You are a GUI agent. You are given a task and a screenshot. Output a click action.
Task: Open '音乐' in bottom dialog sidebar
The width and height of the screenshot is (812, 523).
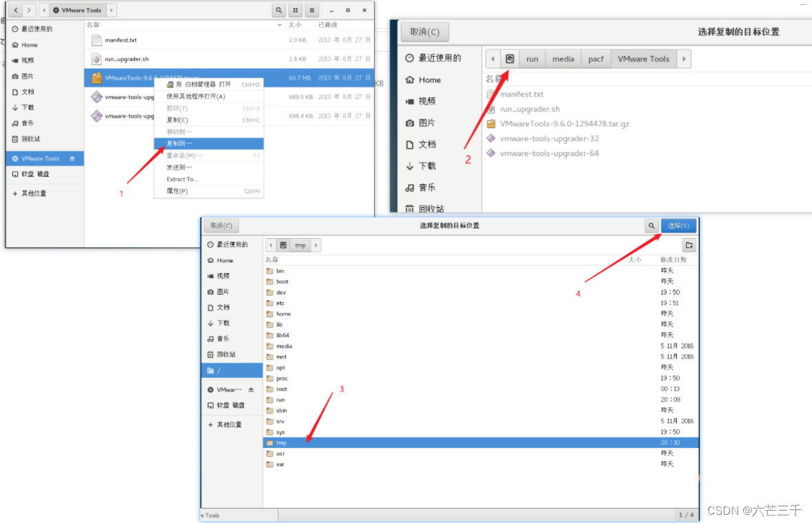click(233, 339)
